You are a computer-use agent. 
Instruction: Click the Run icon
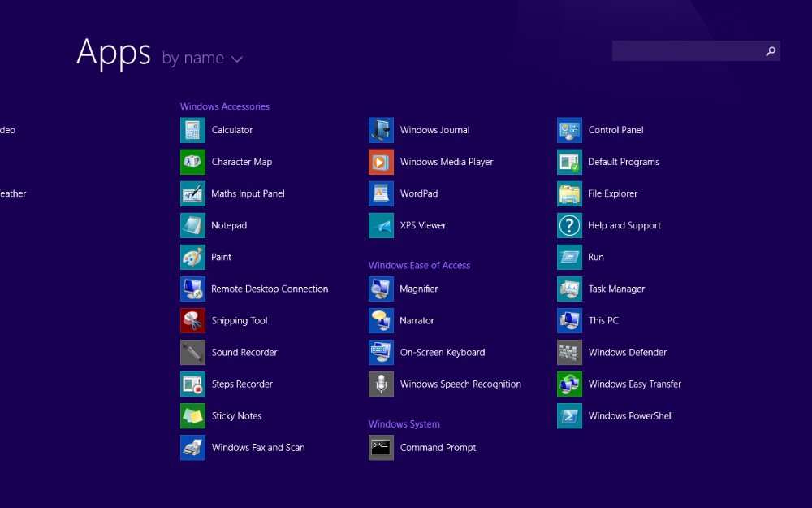pos(570,257)
